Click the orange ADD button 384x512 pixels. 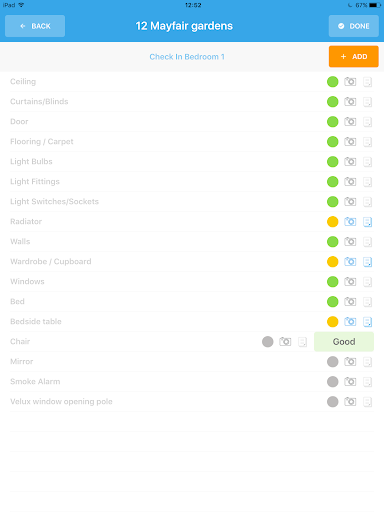coord(354,57)
